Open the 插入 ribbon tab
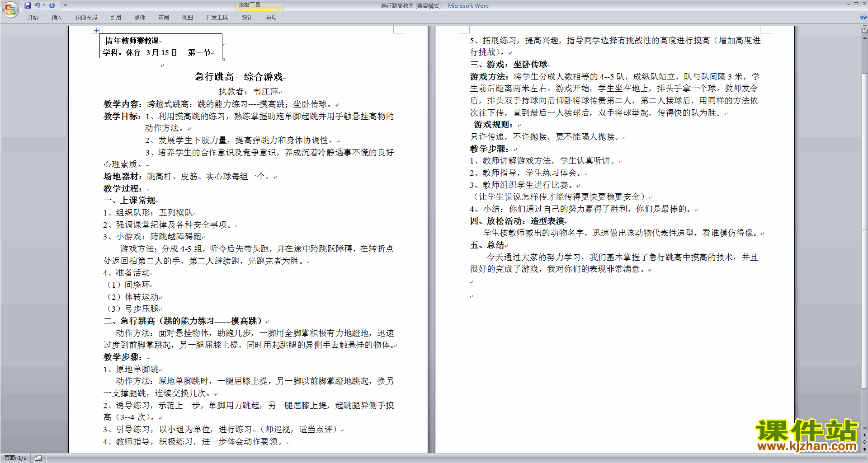This screenshot has height=463, width=868. [57, 18]
